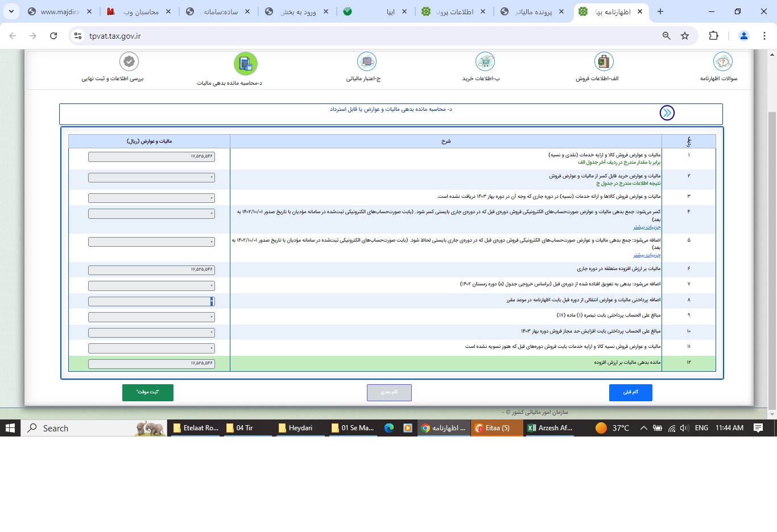Viewport: 777px width, 532px height.
Task: Open the browser extensions puzzle icon
Action: coord(713,36)
